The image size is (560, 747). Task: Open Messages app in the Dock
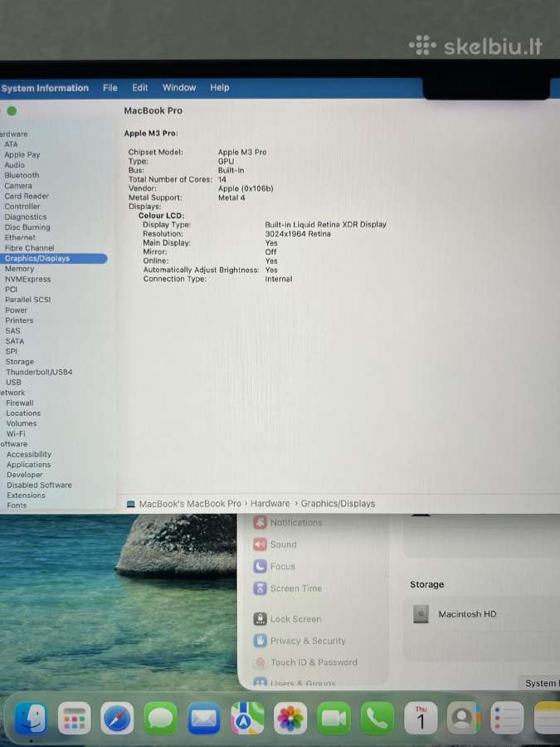160,718
